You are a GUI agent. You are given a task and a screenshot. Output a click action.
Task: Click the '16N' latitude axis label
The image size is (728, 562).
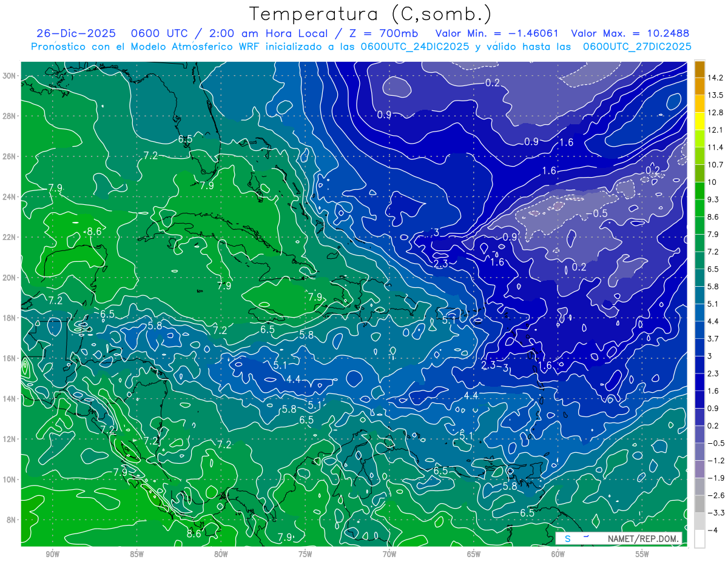coord(9,358)
